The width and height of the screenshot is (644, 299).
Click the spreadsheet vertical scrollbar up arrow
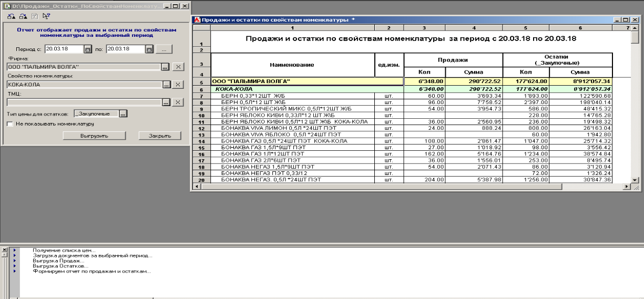coord(635,27)
